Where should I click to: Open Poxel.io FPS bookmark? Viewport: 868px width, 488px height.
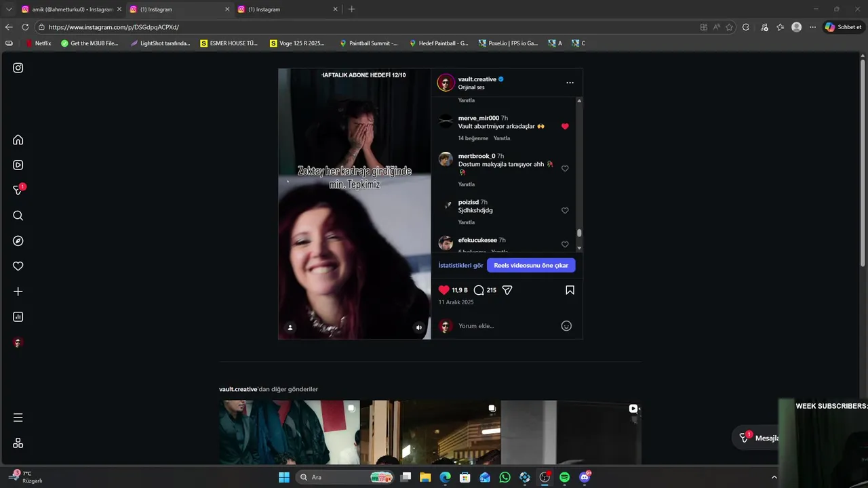(x=508, y=43)
